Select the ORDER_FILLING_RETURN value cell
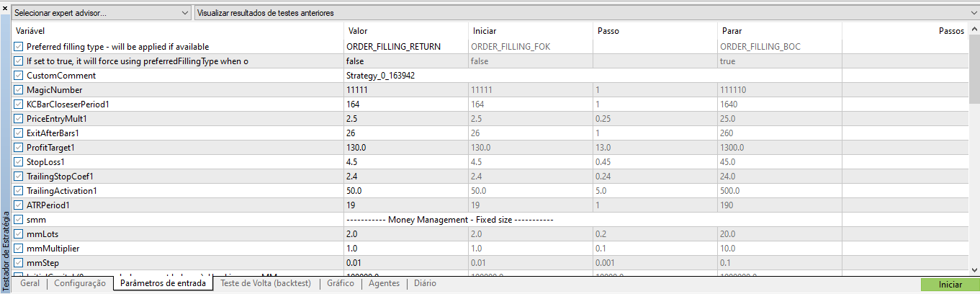The height and width of the screenshot is (294, 980). (406, 47)
